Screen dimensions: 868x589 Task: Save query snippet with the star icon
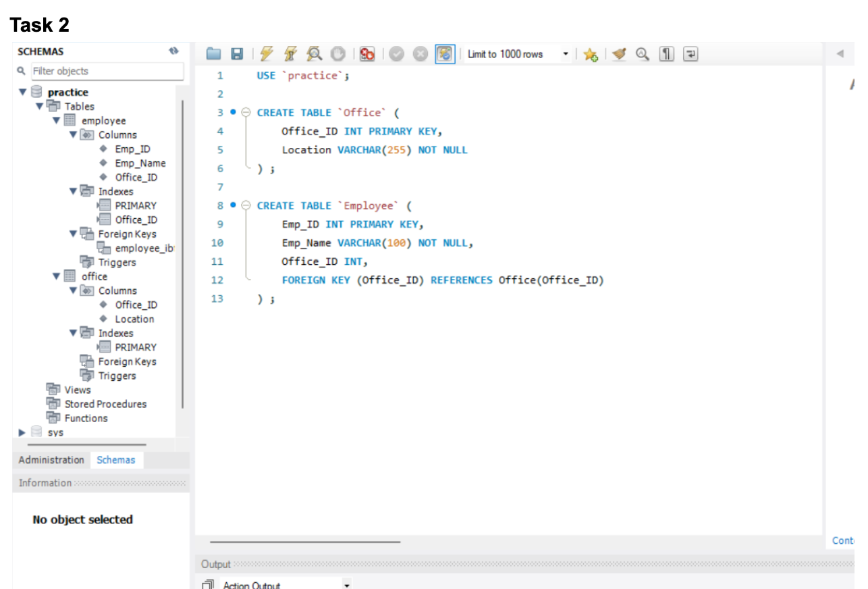tap(589, 54)
